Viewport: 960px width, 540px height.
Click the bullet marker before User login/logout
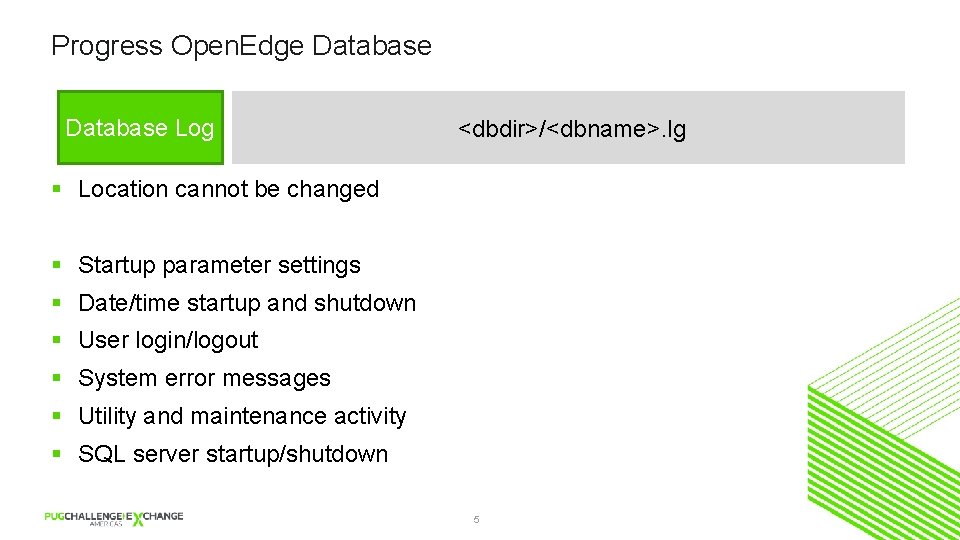(x=58, y=341)
